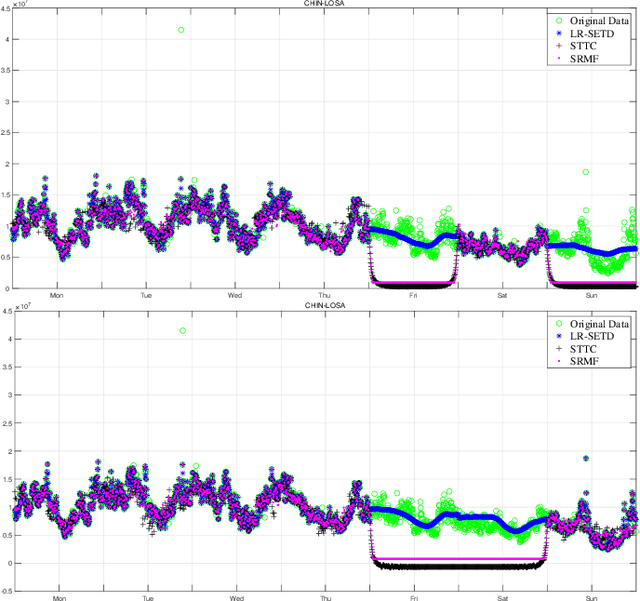Click the top plot's CHIN-LOSA title
The width and height of the screenshot is (640, 601).
pos(321,4)
